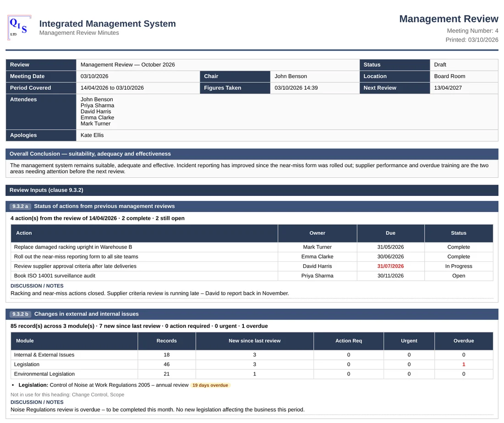This screenshot has width=504, height=423.
Task: Click the 'Due' column header
Action: [x=390, y=233]
